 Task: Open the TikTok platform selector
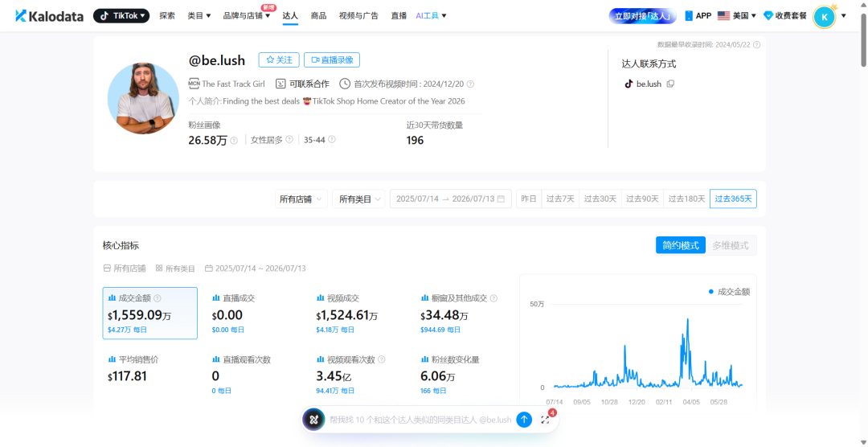121,16
